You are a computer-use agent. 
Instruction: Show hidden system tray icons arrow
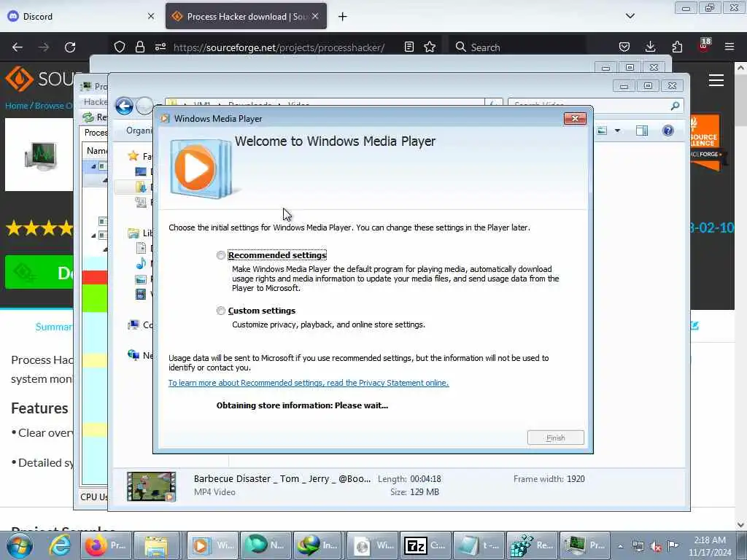(x=620, y=546)
